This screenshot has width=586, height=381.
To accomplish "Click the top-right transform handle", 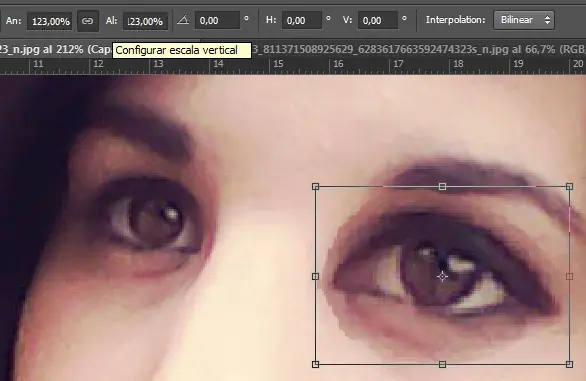I will [x=569, y=187].
